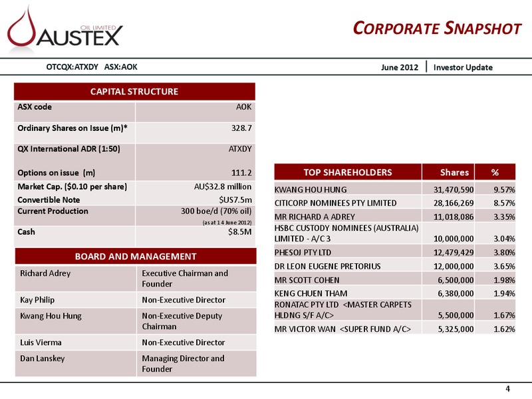The height and width of the screenshot is (399, 532).
Task: Click Kwang Hou Hung in board table
Action: (51, 317)
